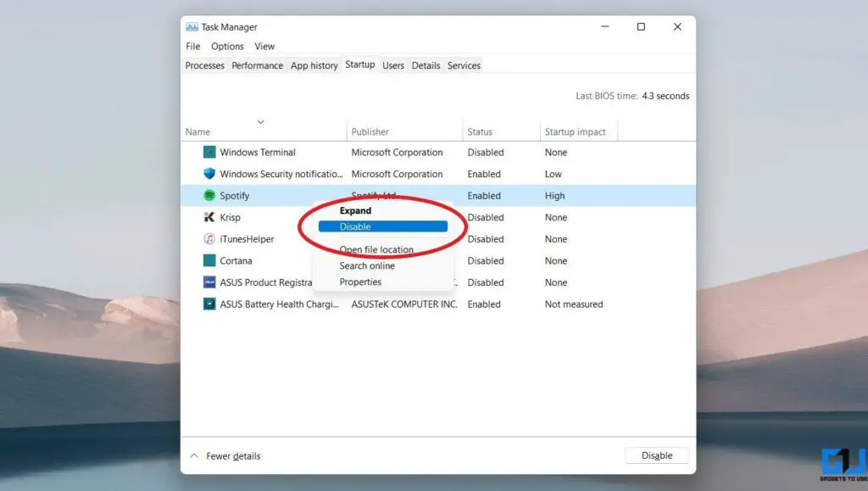Choose Expand from the context menu
868x491 pixels.
coord(355,210)
